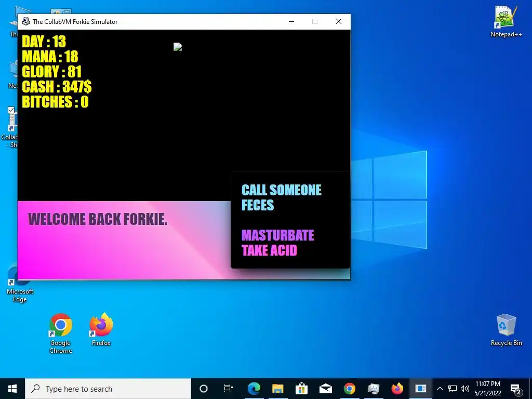Choose the CALL SOMEONE action
The image size is (532, 399).
coord(281,190)
